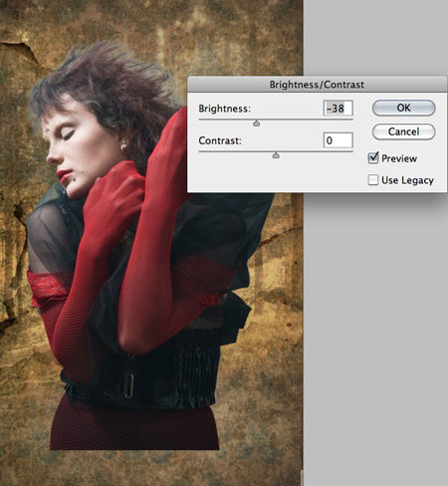Click the Brightness/Contrast dialog title bar
Image resolution: width=448 pixels, height=486 pixels.
317,85
